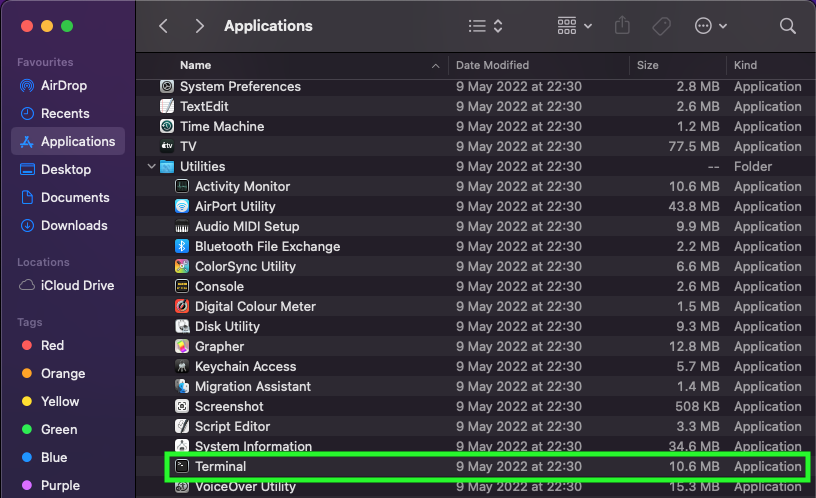Click the Finder search magnifier icon

tap(788, 26)
